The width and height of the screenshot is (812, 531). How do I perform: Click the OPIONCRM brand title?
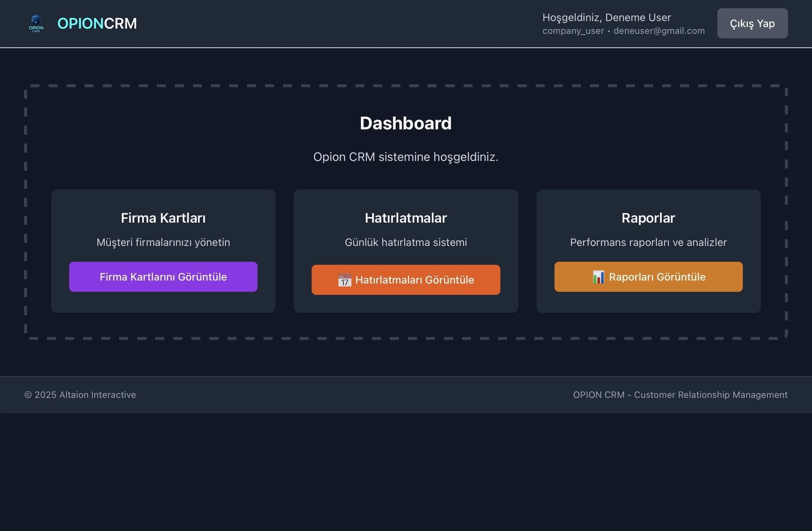point(97,23)
